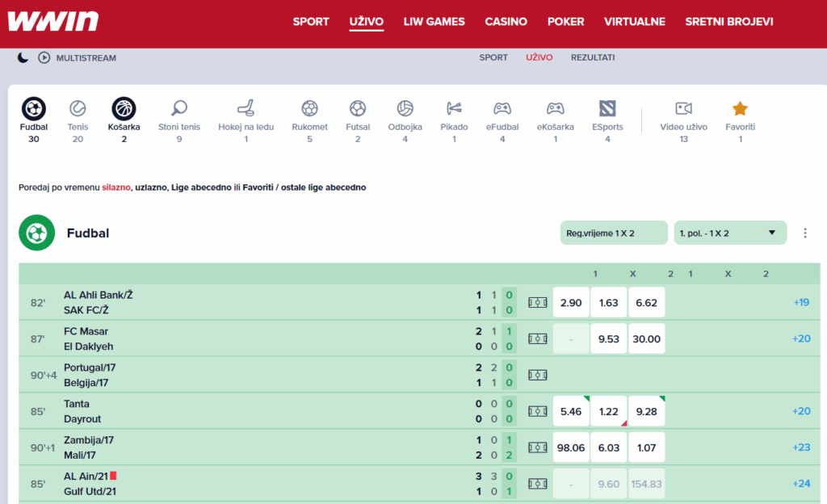Select Odbojka sport icon

point(405,108)
